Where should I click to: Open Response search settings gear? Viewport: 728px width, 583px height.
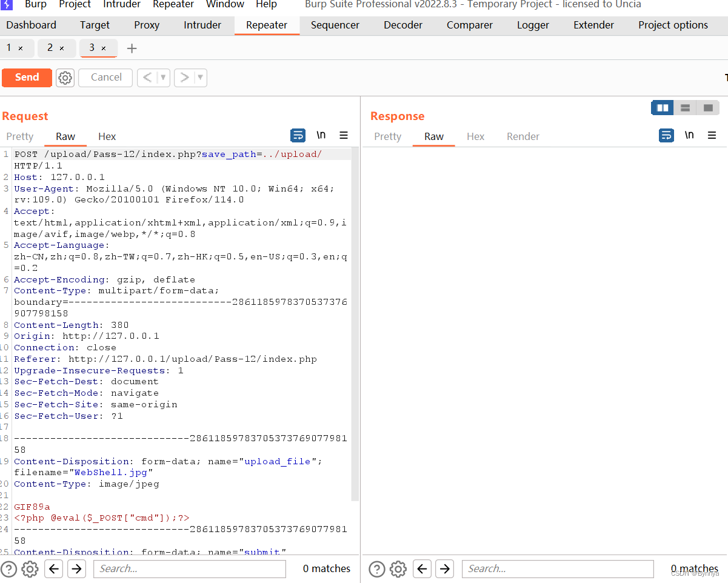tap(398, 569)
